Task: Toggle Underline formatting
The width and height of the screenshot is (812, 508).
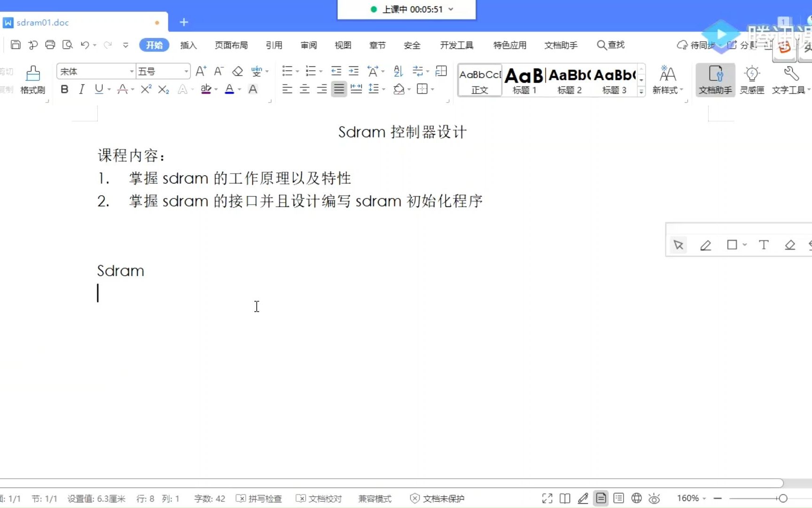Action: pos(99,89)
